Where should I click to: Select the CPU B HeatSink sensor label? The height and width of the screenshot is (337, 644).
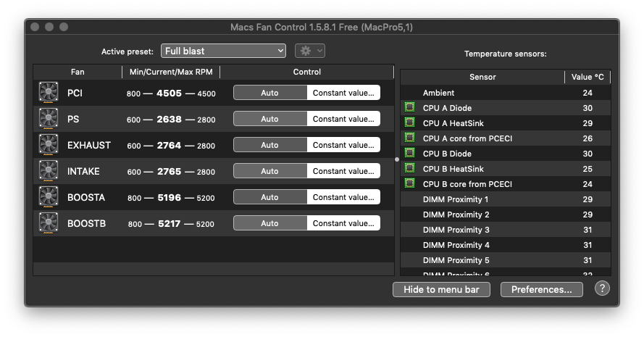453,169
